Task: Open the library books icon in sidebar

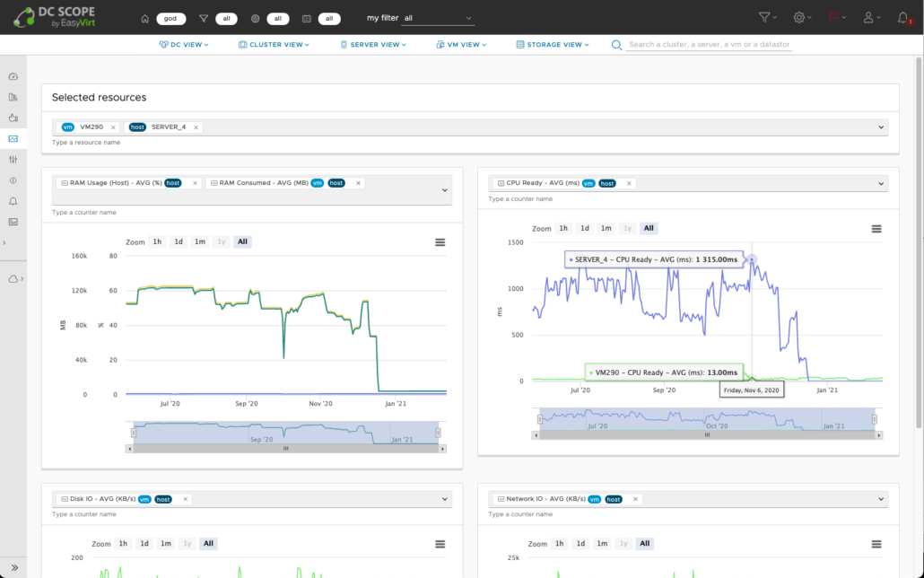Action: pyautogui.click(x=13, y=97)
